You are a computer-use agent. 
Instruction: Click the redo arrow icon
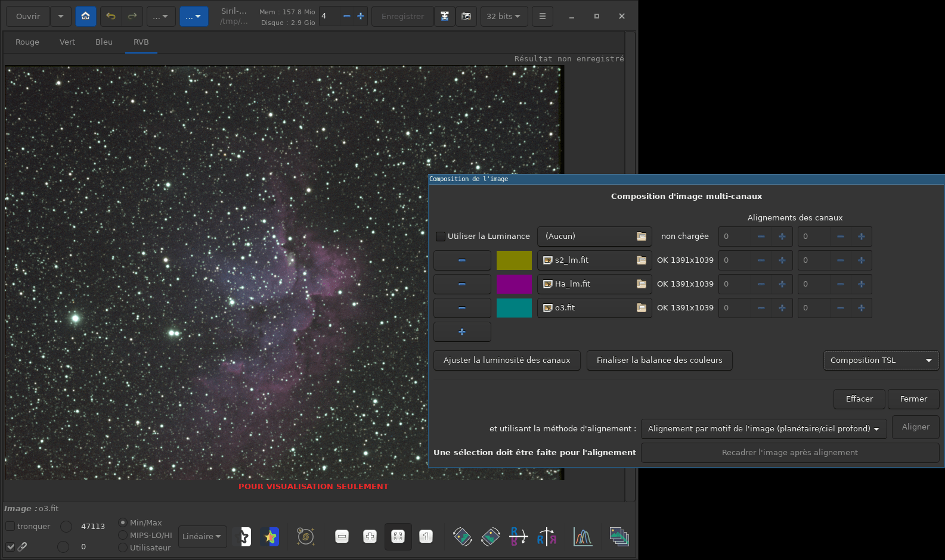[132, 16]
